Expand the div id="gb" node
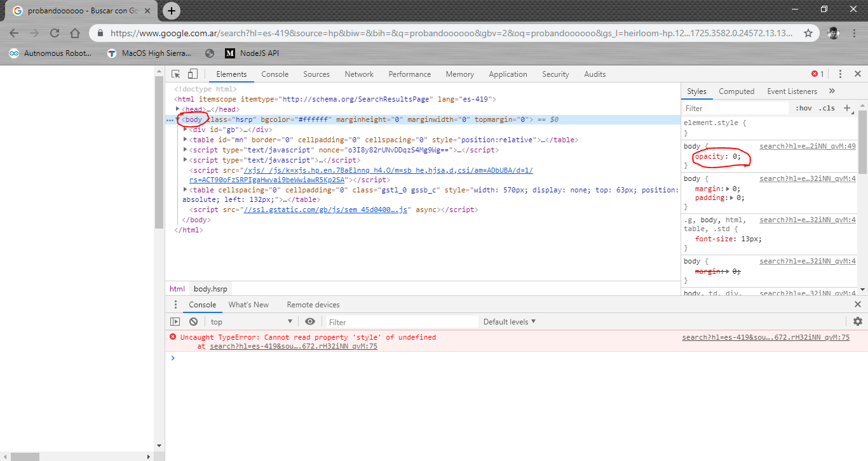 (186, 130)
